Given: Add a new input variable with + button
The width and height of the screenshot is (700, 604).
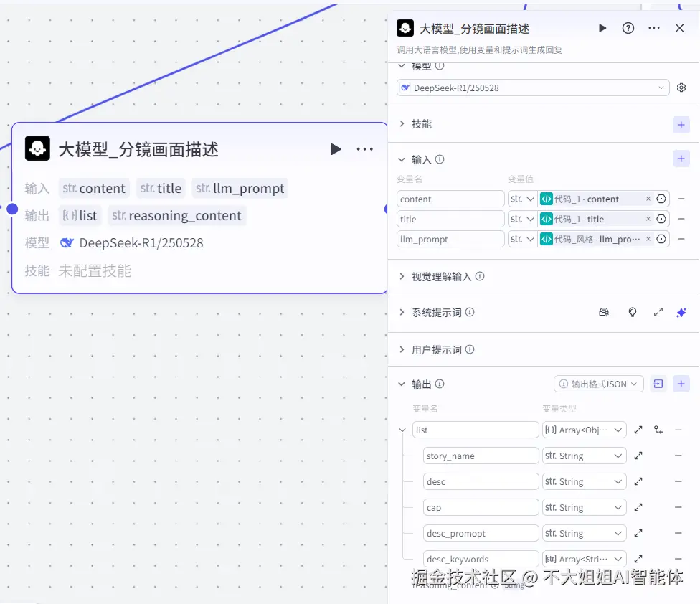Looking at the screenshot, I should [681, 159].
